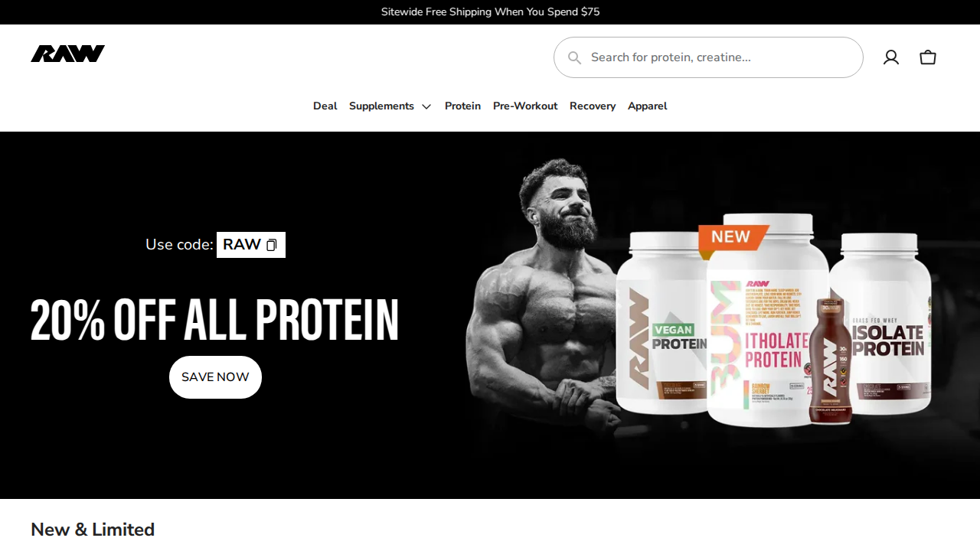The image size is (980, 551).
Task: Click the Itholate Protein CBUM tub
Action: coord(766,321)
